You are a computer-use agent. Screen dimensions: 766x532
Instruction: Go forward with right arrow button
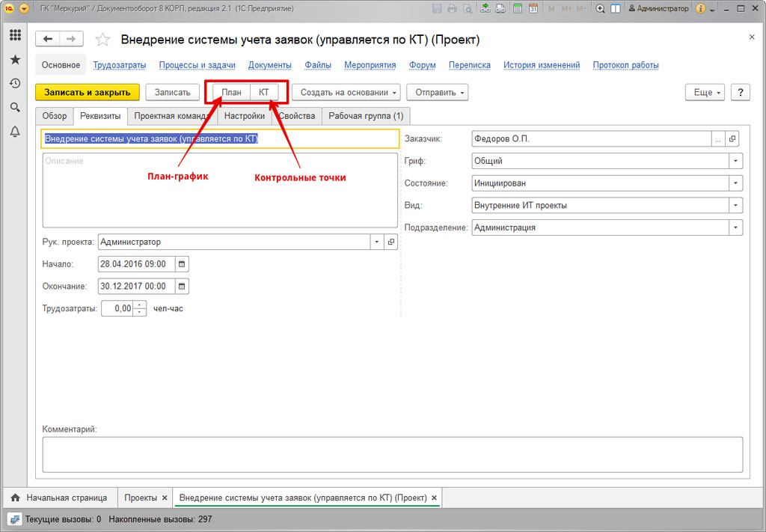[71, 39]
